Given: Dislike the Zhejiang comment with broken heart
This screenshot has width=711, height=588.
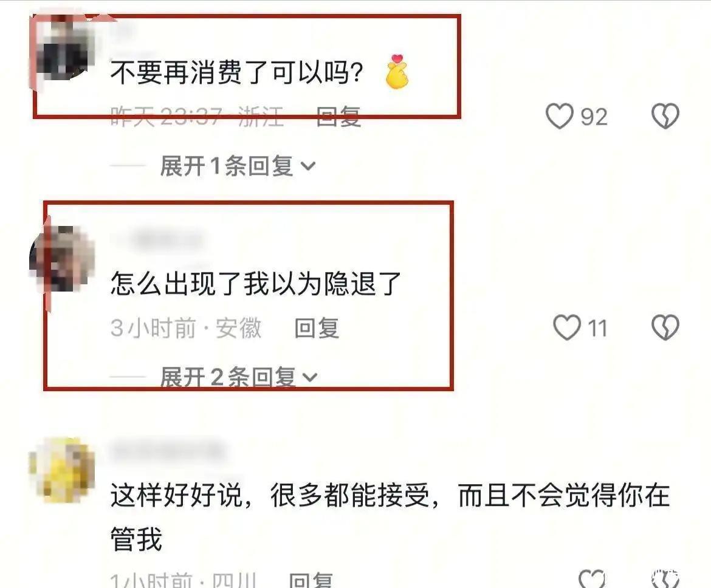Looking at the screenshot, I should [x=665, y=116].
